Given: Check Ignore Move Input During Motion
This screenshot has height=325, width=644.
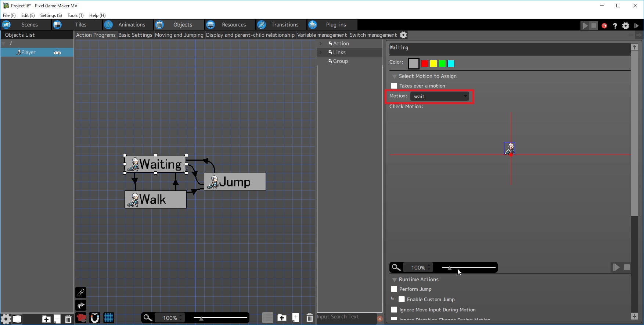Looking at the screenshot, I should [x=394, y=310].
